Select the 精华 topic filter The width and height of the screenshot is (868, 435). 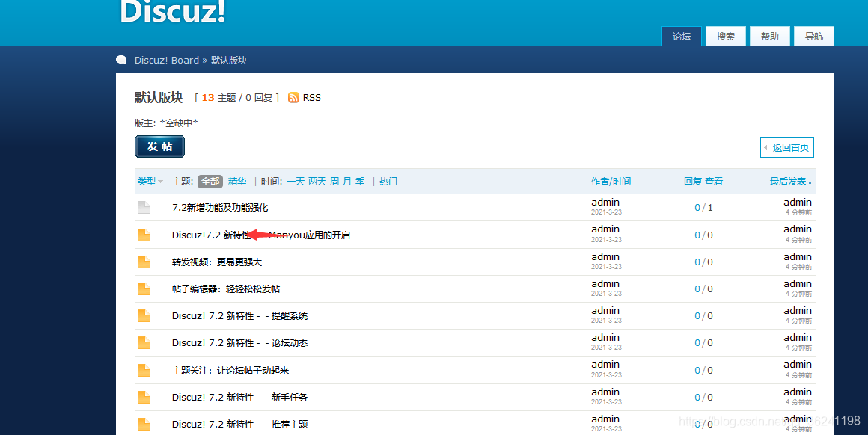[237, 182]
